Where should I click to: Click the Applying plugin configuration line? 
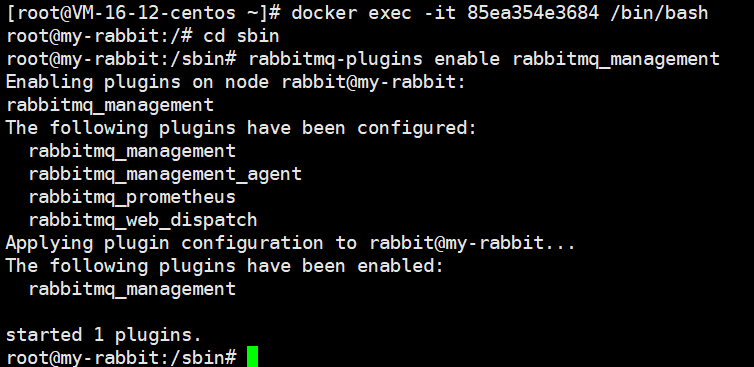tap(290, 243)
